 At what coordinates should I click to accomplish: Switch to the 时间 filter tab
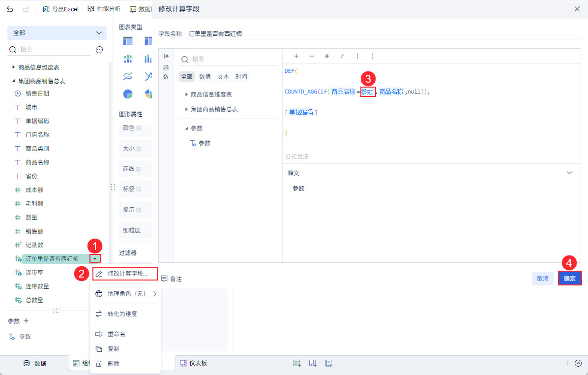(241, 77)
